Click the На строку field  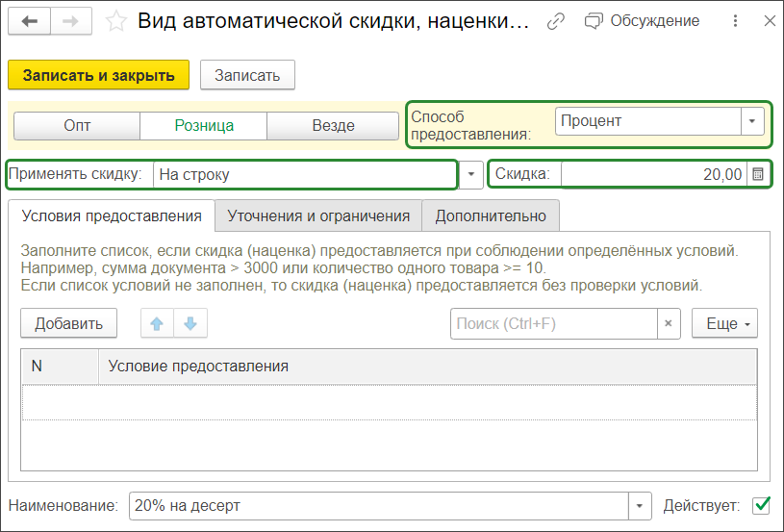305,174
